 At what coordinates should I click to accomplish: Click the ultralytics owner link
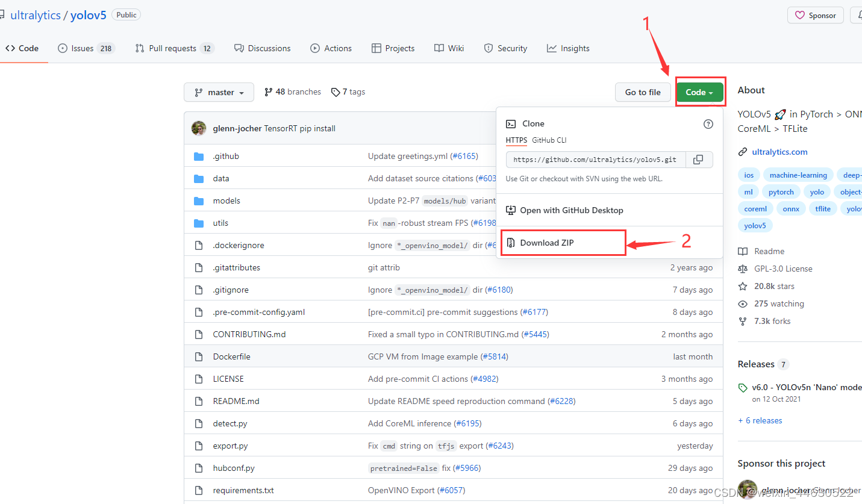tap(36, 16)
